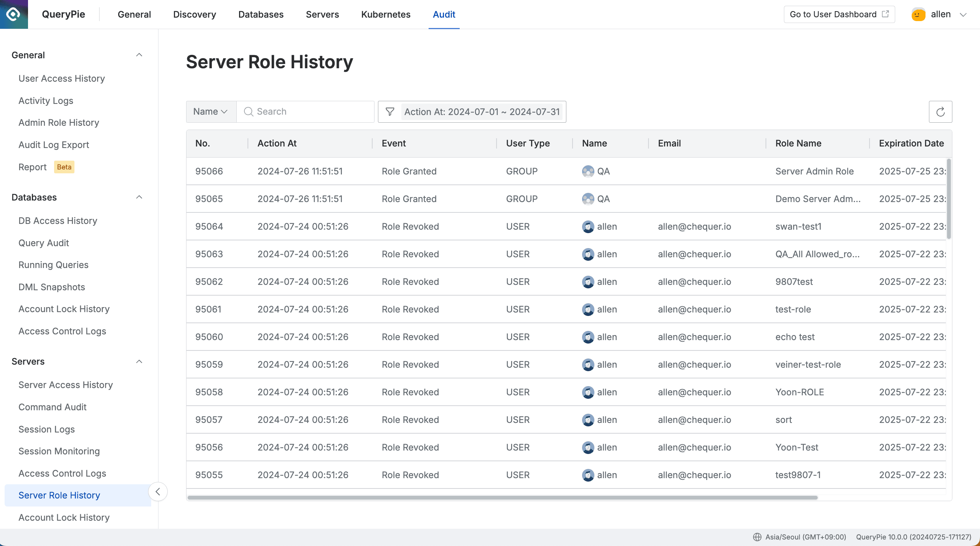Refresh the Server Role History table
Screen dimensions: 980x546
point(940,112)
